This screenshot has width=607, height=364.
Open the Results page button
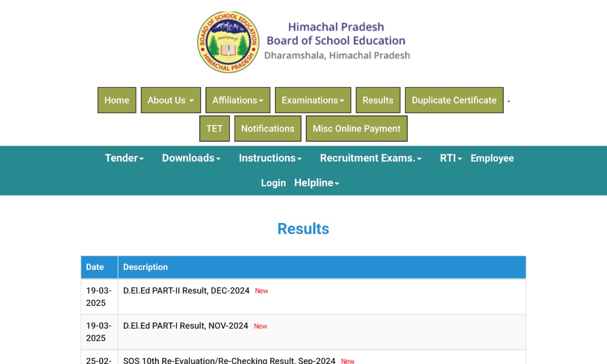378,100
